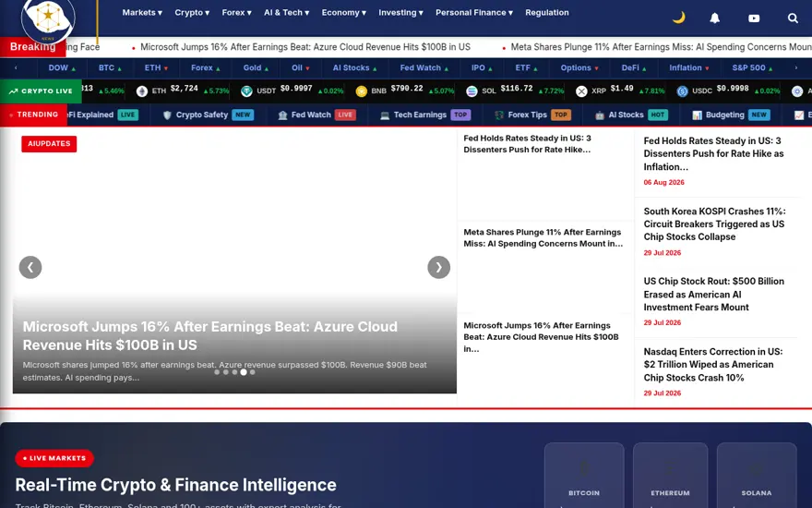
Task: Select the IPO ticker tab
Action: click(x=482, y=68)
